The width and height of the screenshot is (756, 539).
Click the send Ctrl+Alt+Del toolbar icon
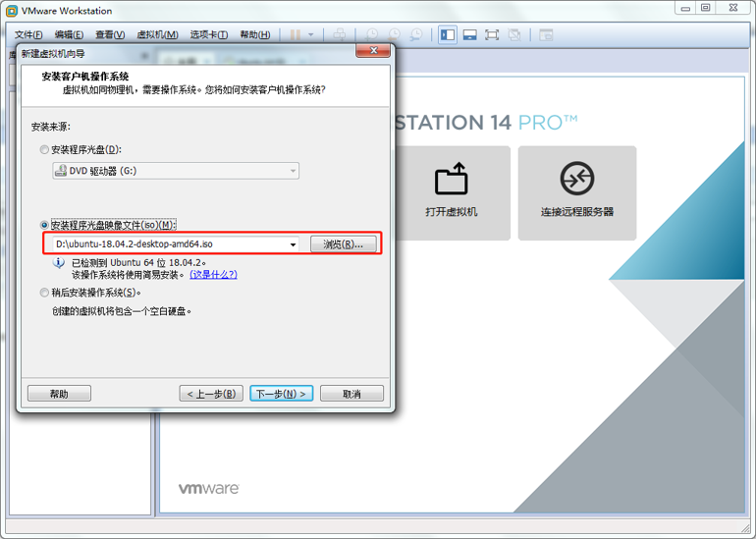point(340,34)
